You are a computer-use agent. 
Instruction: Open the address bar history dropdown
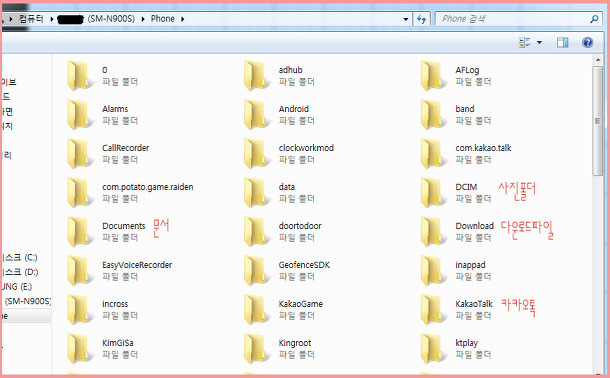[x=405, y=19]
